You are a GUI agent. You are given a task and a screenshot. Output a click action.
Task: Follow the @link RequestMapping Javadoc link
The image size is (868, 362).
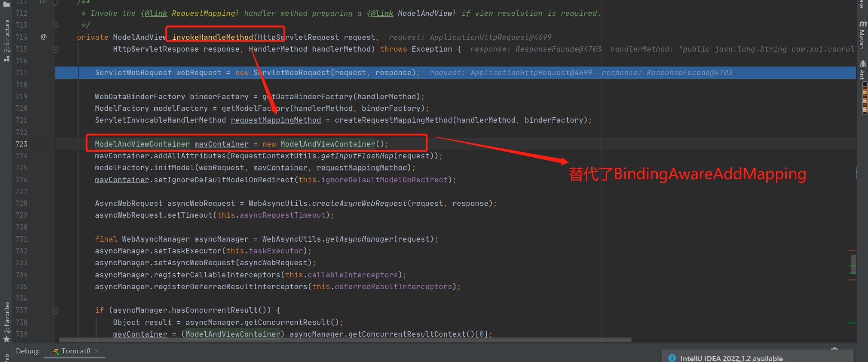click(190, 14)
